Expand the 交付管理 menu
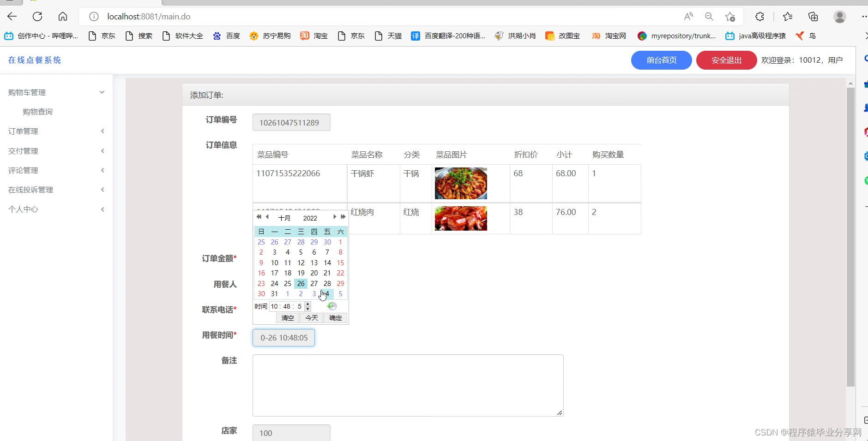Viewport: 868px width, 441px height. coord(56,151)
